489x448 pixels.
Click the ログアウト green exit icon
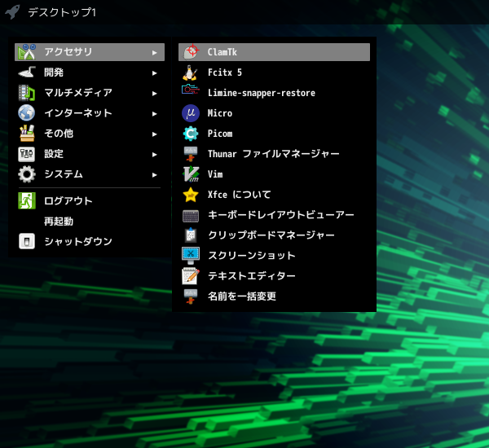[x=27, y=200]
